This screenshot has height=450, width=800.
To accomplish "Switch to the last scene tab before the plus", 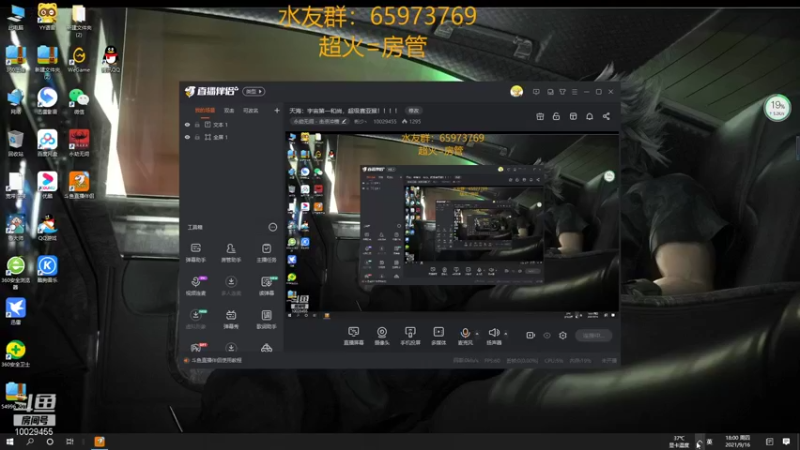I will [x=251, y=110].
